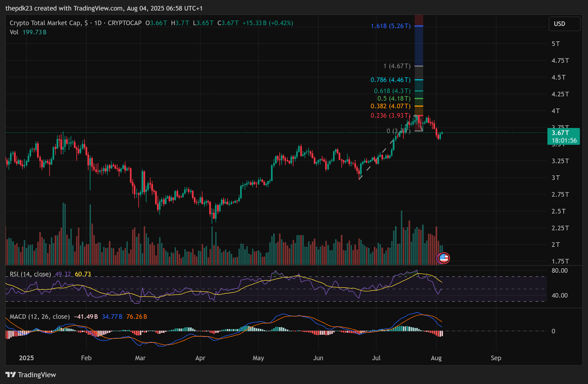
Task: Click the Aug label on time axis
Action: (436, 358)
